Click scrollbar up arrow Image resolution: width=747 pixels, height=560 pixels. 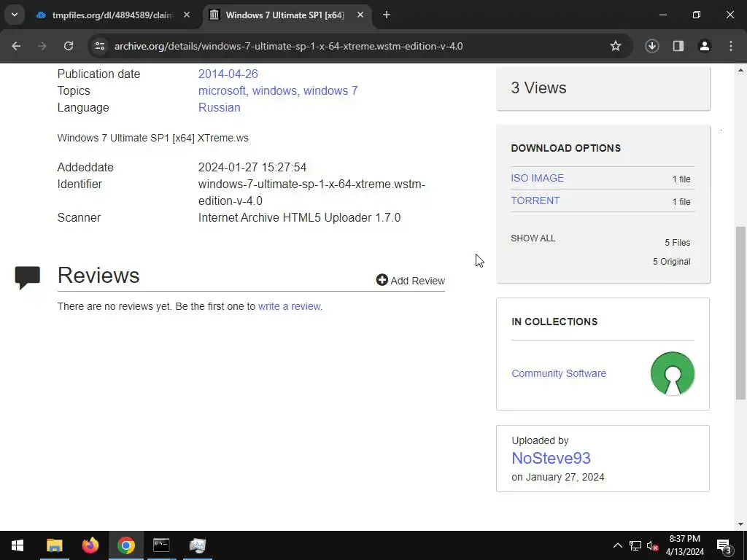[740, 70]
